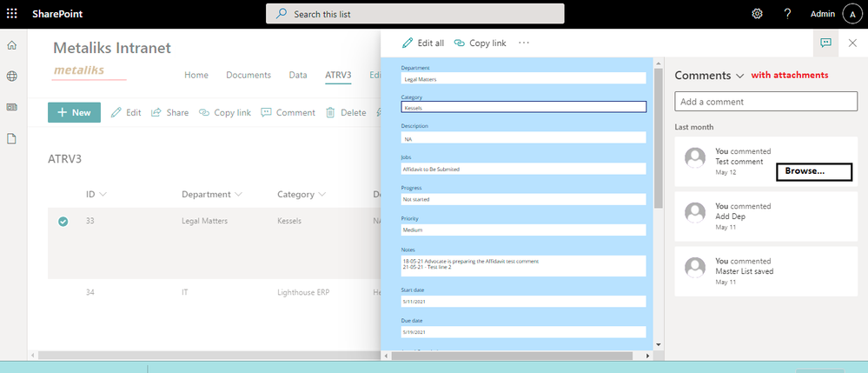Screen dimensions: 868x373
Task: Click Edit all in item panel
Action: [x=423, y=43]
